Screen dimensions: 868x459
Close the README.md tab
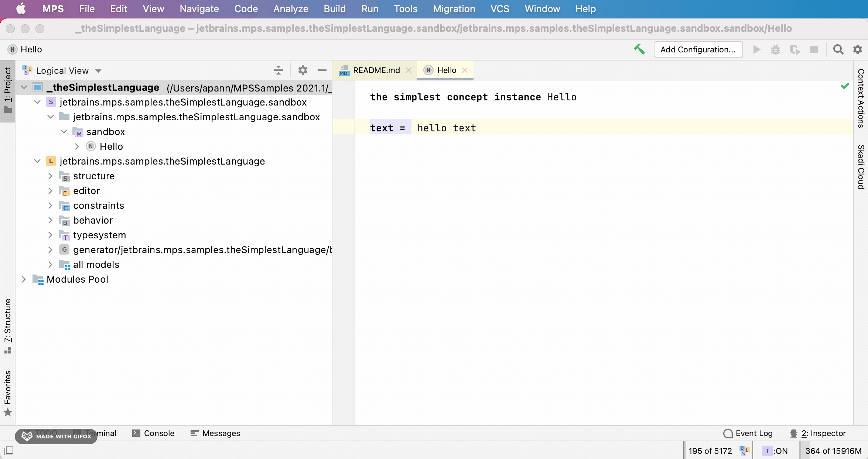coord(409,70)
